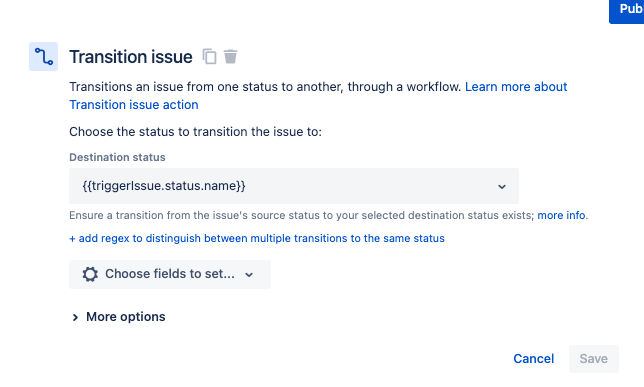This screenshot has width=644, height=387.
Task: Click the greyed-out Save button
Action: tap(593, 359)
